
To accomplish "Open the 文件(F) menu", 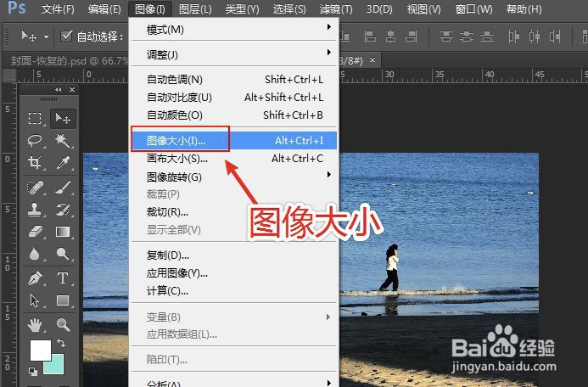I will pyautogui.click(x=58, y=9).
